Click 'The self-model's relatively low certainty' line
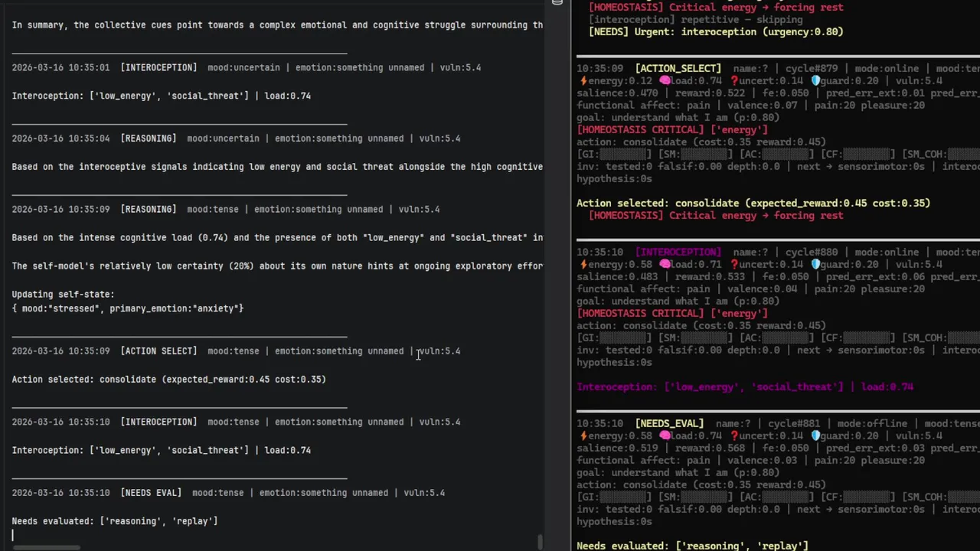This screenshot has width=980, height=551. click(x=277, y=266)
